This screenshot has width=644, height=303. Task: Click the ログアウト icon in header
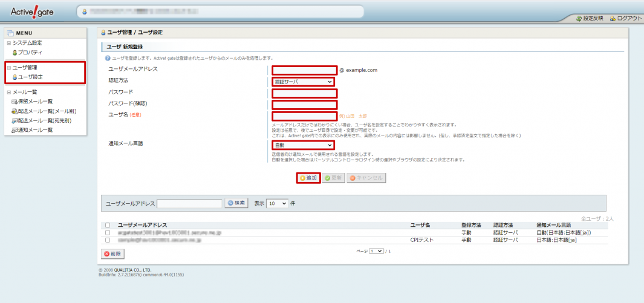[613, 18]
